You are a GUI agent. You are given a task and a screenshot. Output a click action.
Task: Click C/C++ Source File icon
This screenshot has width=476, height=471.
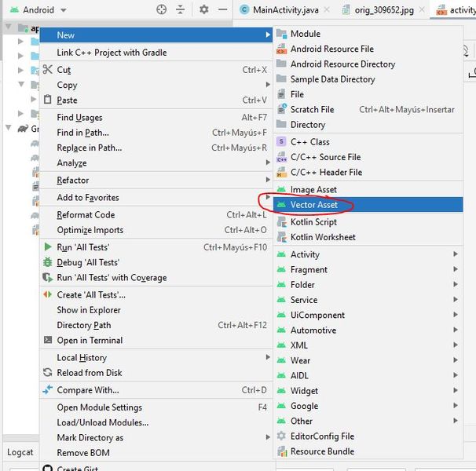[281, 157]
